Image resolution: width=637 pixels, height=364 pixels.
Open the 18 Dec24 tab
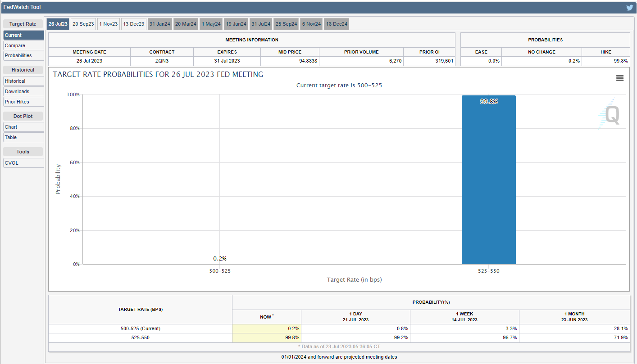(x=337, y=24)
